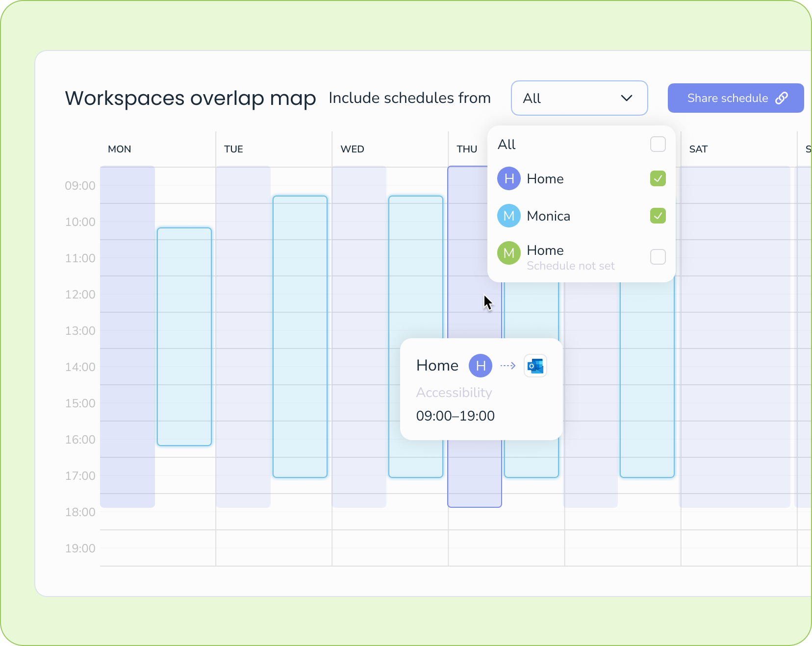Uncheck Monica's schedule checkbox
This screenshot has width=812, height=646.
click(658, 216)
